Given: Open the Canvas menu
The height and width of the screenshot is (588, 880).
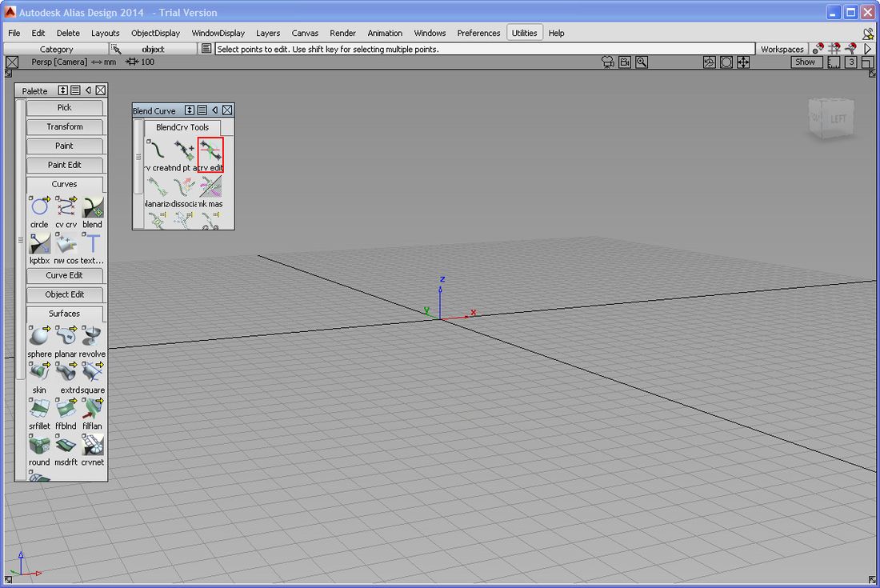Looking at the screenshot, I should pos(305,33).
